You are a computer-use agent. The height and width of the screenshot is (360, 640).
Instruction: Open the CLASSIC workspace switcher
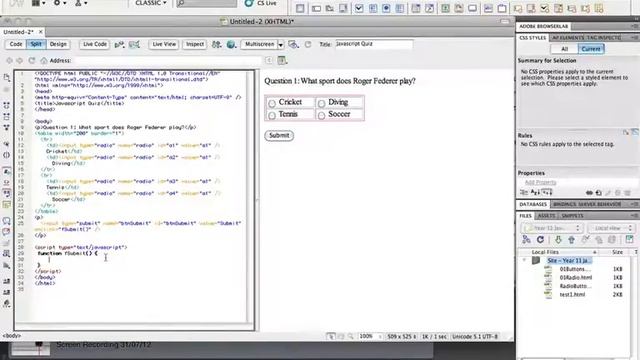[151, 3]
